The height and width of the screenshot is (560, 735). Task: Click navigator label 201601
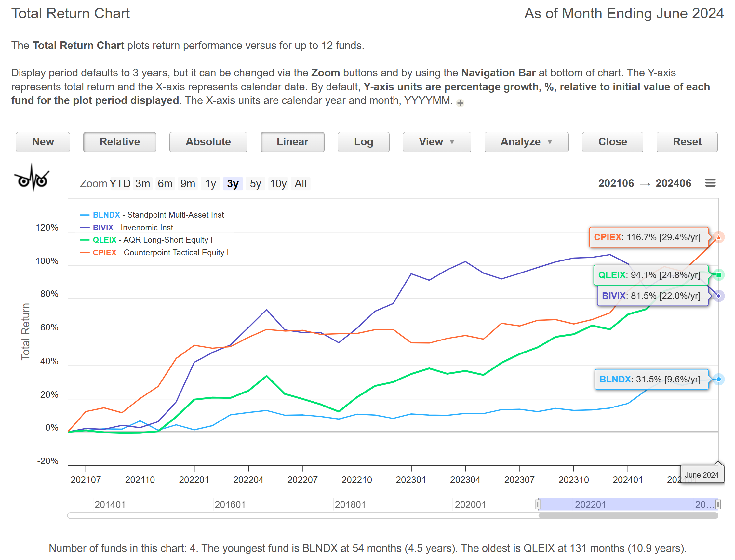pyautogui.click(x=230, y=505)
